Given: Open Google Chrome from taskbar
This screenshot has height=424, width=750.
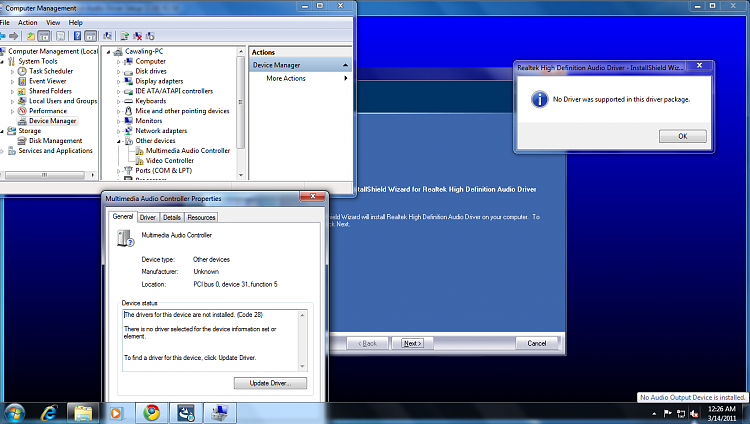Looking at the screenshot, I should tap(152, 413).
